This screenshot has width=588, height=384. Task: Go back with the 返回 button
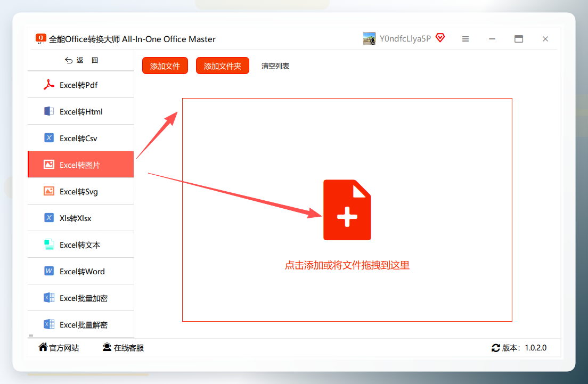[81, 60]
